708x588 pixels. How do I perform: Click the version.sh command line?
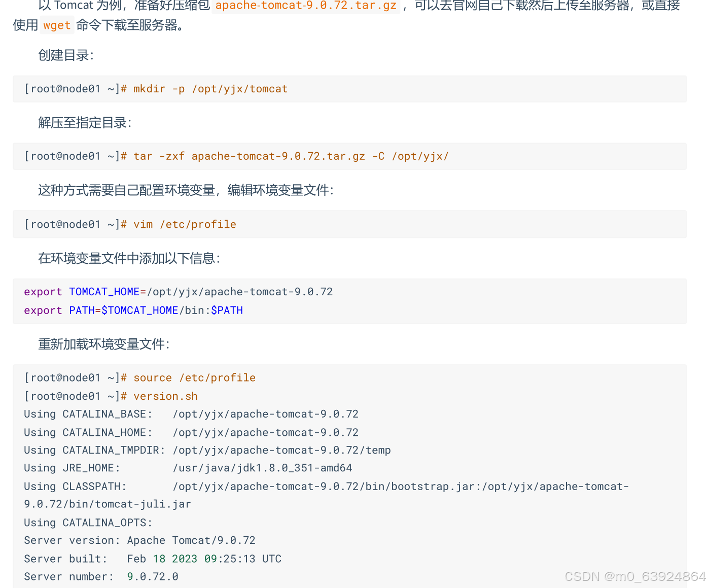click(111, 396)
